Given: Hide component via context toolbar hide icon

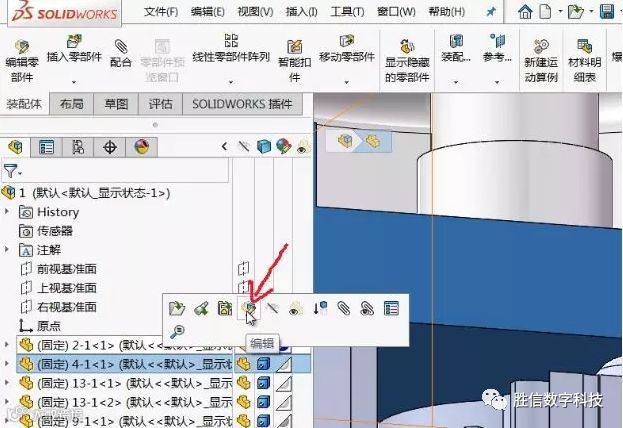Looking at the screenshot, I should 272,308.
